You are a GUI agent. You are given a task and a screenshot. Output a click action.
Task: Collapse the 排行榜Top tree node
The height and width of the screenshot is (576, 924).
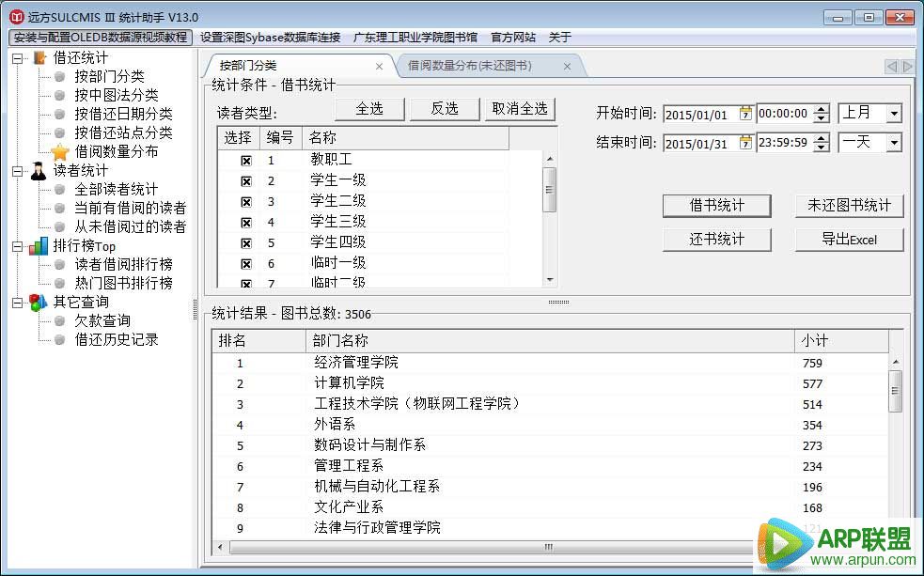pos(18,247)
